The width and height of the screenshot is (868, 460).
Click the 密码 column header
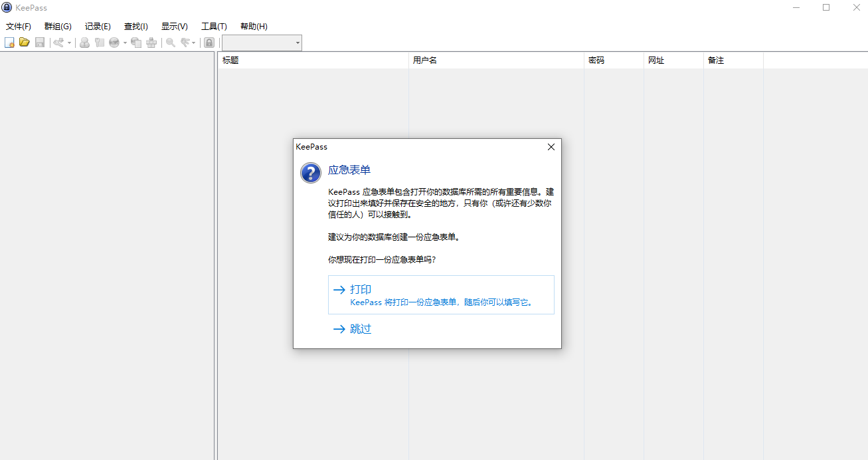[x=614, y=60]
